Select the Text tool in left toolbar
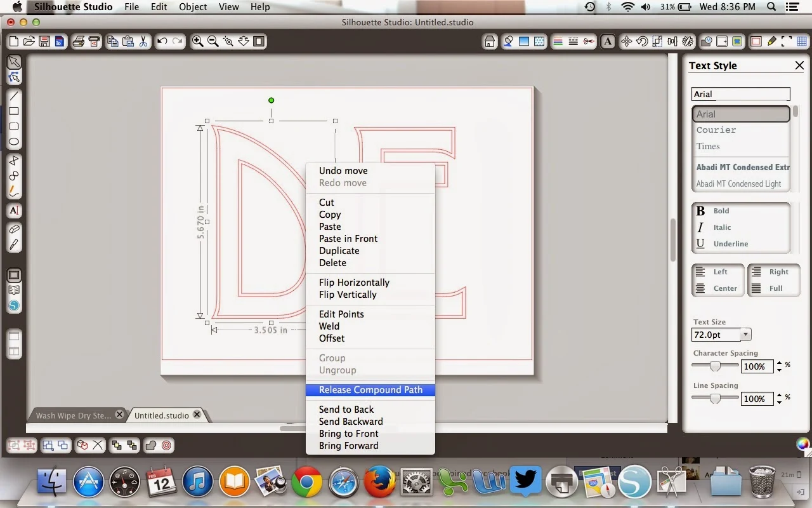 14,210
